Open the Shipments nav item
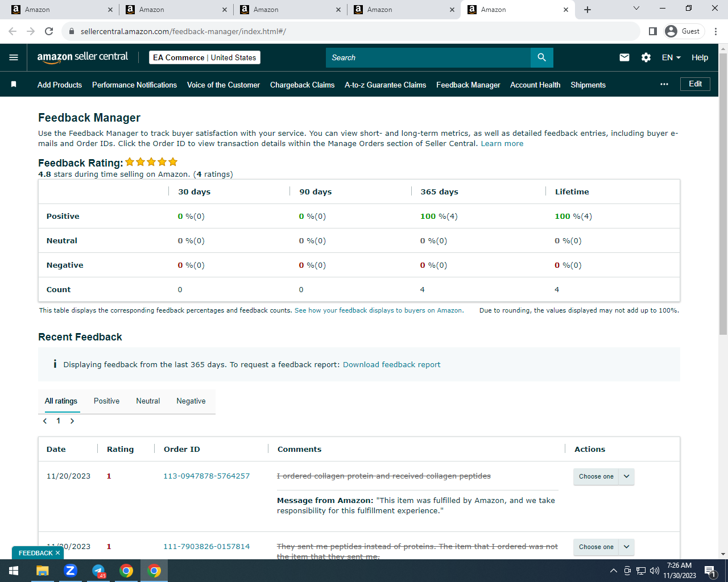Viewport: 728px width, 582px height. (x=588, y=85)
